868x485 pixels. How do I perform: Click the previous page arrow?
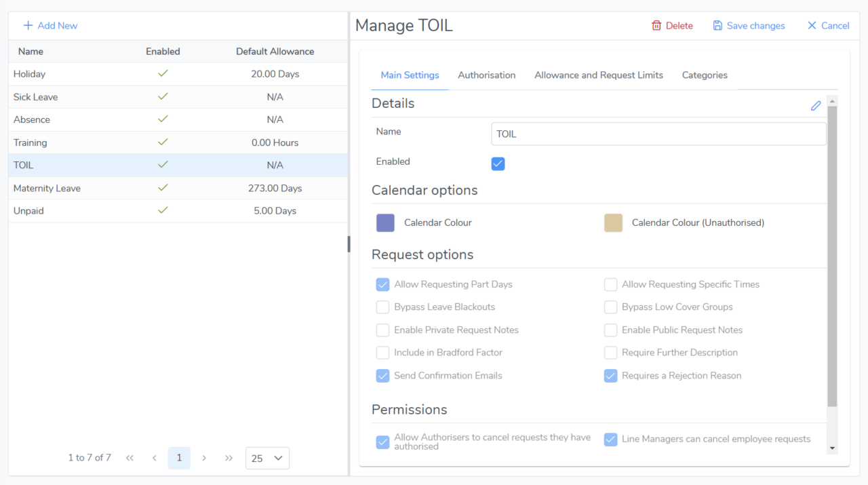(155, 459)
